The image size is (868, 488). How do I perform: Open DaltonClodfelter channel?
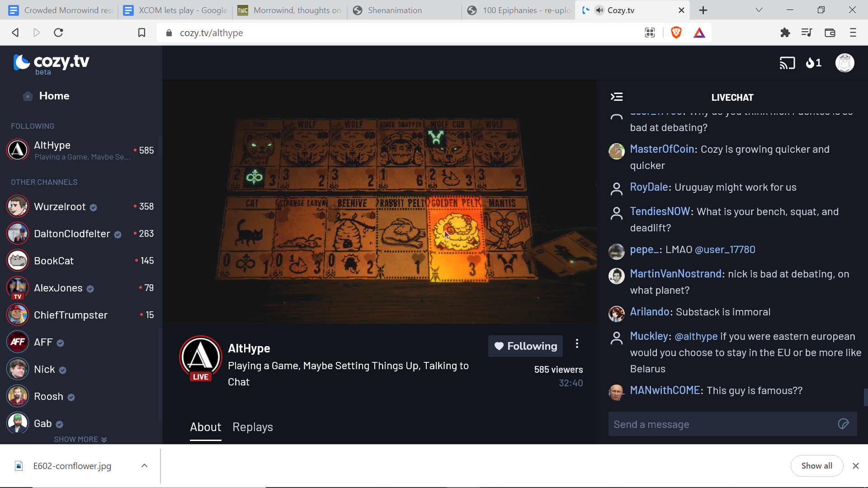click(x=80, y=234)
